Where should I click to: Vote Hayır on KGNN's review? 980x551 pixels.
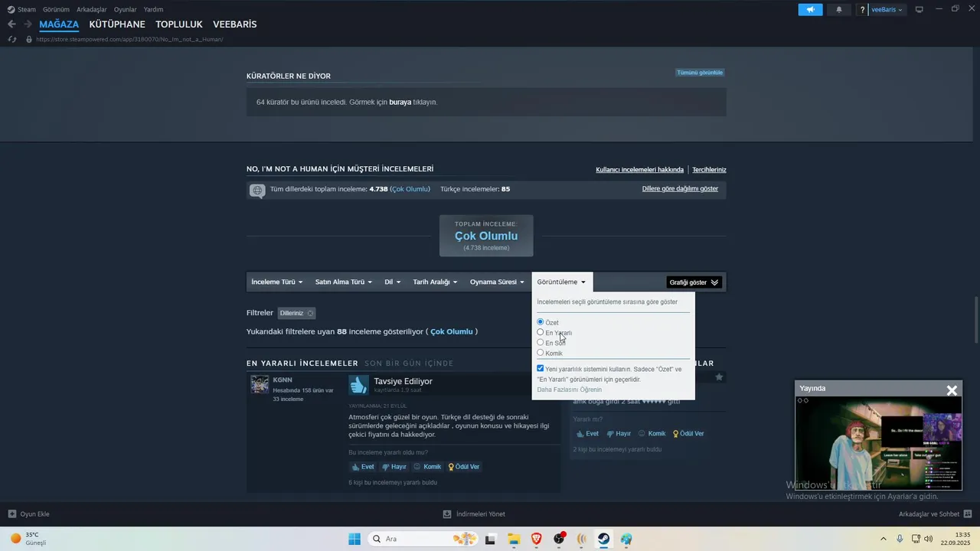tap(394, 467)
